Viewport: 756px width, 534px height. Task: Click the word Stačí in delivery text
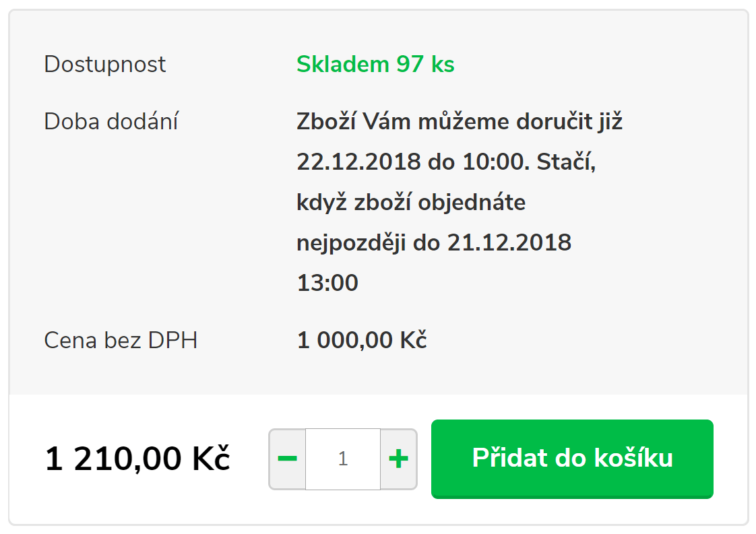[x=567, y=162]
